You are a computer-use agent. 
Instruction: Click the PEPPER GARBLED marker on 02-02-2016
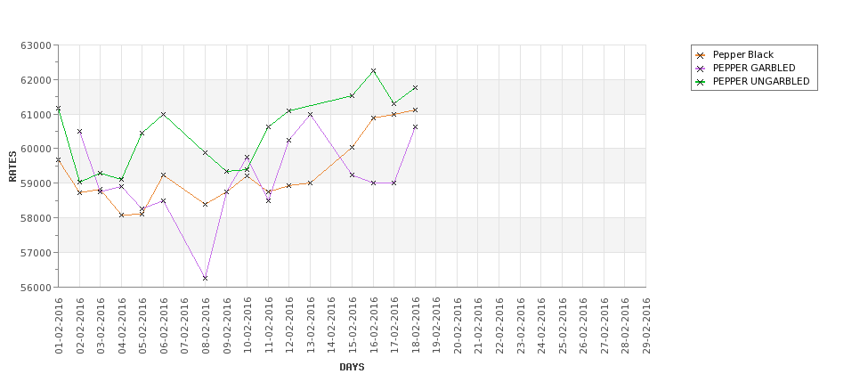[80, 132]
